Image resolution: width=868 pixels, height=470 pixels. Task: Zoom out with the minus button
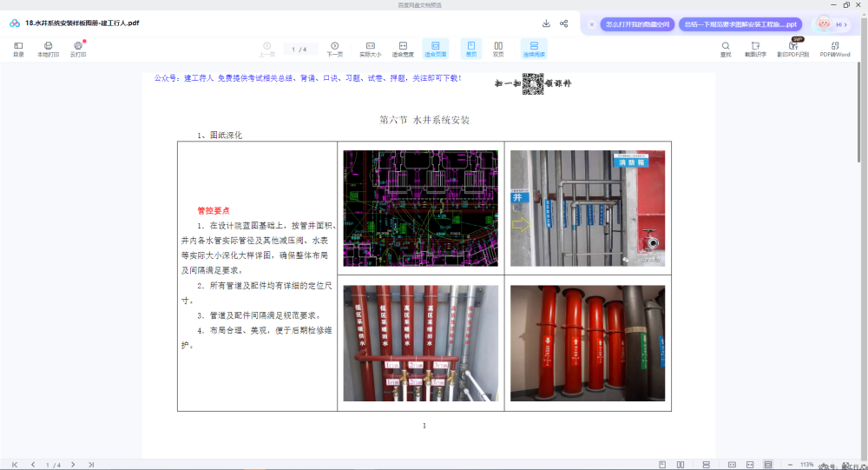point(790,465)
